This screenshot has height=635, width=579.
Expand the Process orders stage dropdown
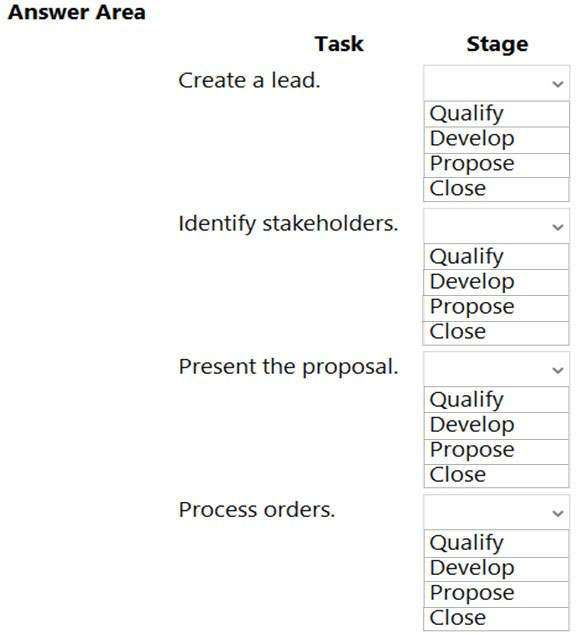(496, 512)
